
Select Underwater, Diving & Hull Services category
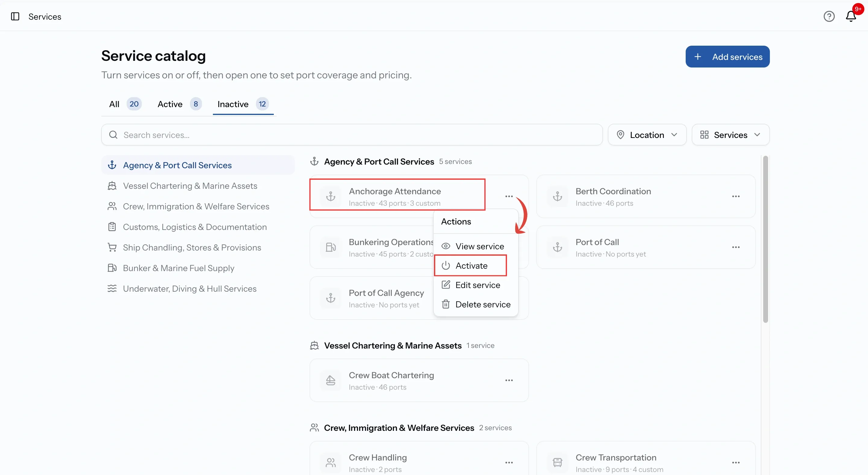coord(198,289)
